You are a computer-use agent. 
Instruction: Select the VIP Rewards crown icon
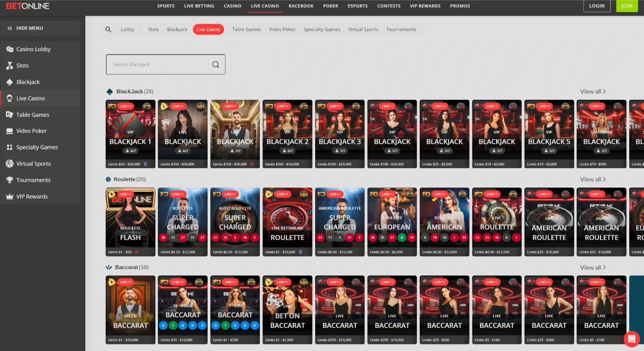pyautogui.click(x=10, y=196)
